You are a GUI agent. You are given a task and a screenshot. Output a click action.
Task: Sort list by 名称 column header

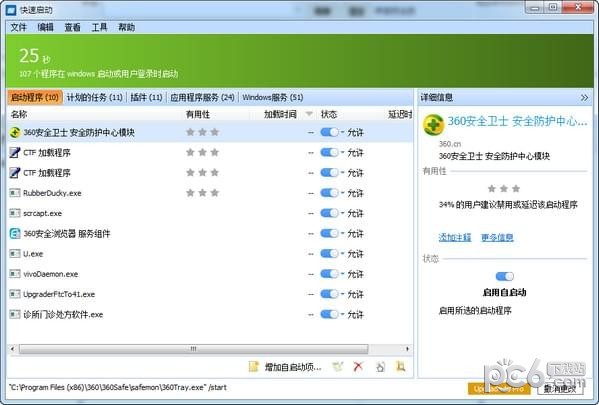tap(19, 114)
